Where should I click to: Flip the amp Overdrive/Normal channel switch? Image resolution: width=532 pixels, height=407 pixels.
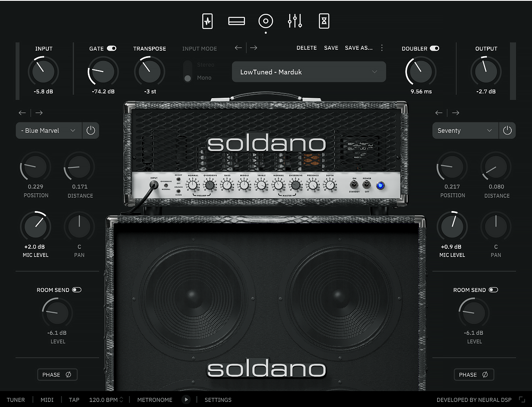coord(165,185)
